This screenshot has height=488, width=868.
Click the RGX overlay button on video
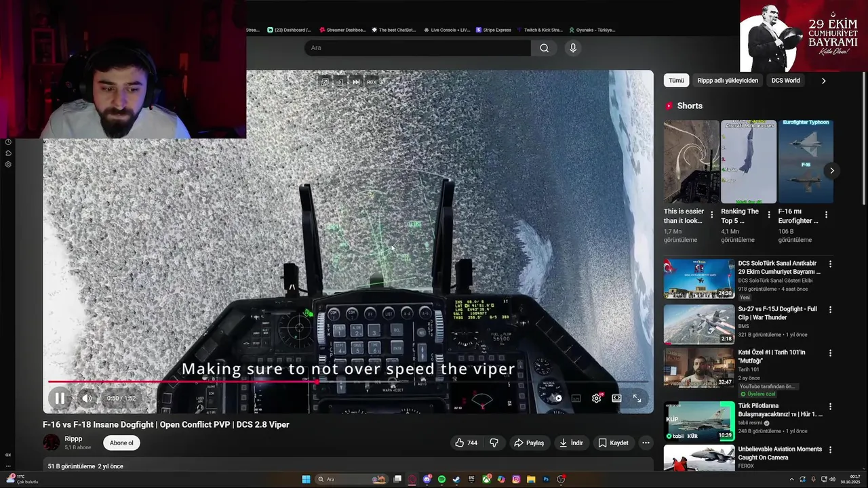(x=372, y=82)
